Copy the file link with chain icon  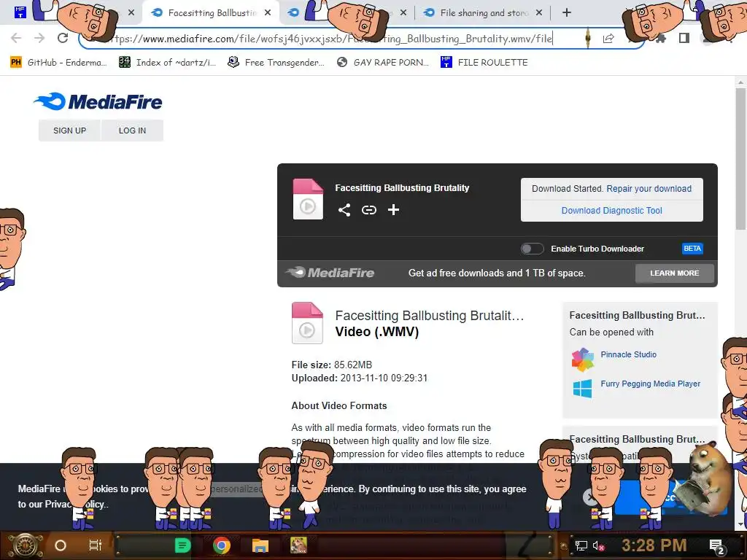click(368, 210)
